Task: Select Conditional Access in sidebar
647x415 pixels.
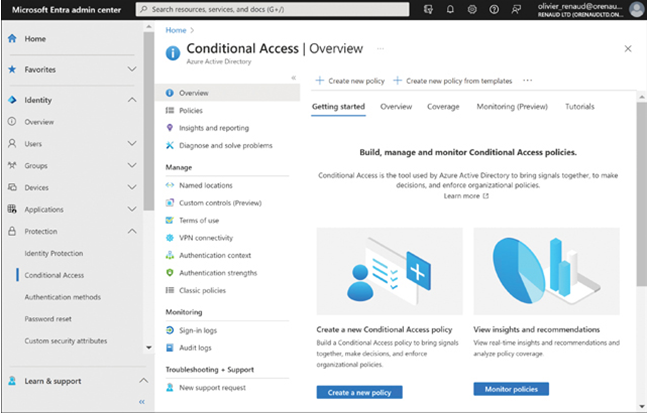Action: point(54,275)
